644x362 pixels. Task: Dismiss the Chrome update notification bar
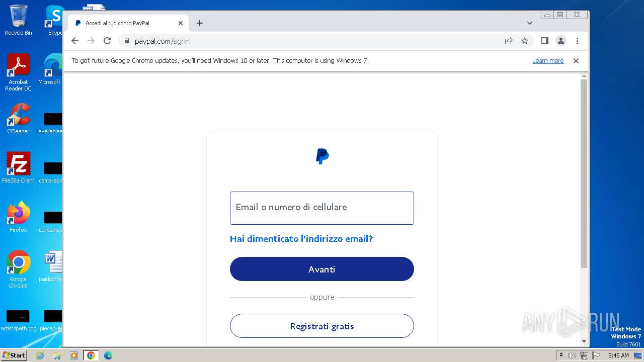pyautogui.click(x=576, y=61)
